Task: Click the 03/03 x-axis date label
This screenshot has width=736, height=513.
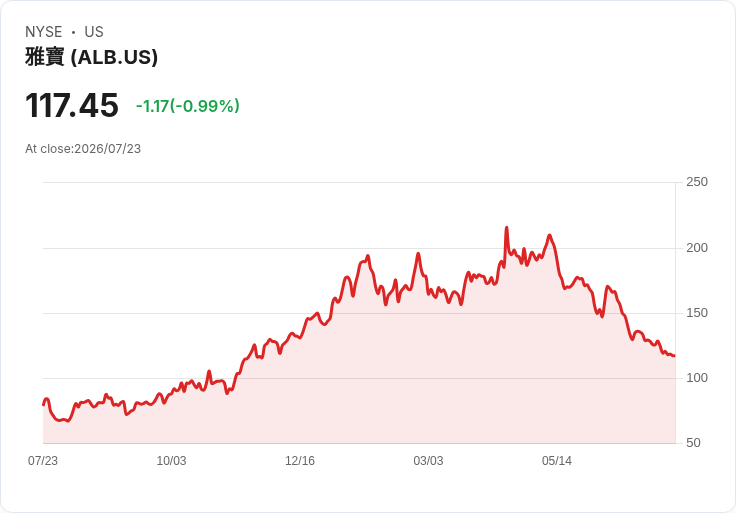Action: pos(428,461)
